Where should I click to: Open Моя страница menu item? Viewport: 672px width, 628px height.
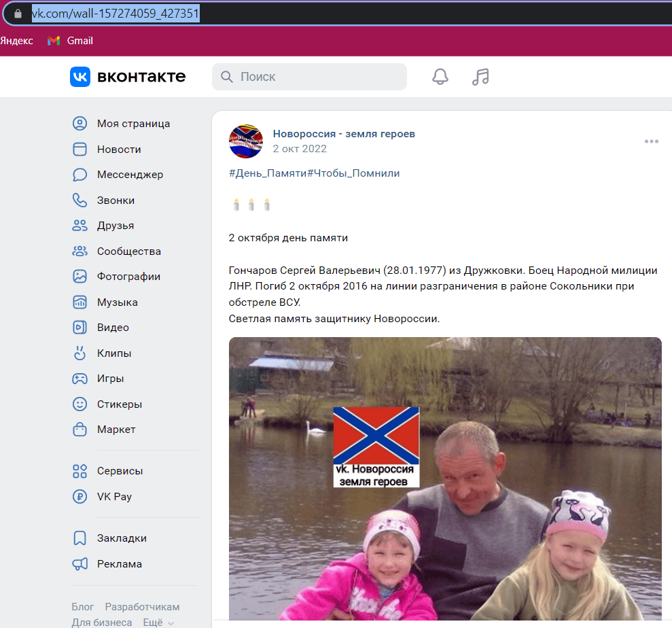point(133,124)
